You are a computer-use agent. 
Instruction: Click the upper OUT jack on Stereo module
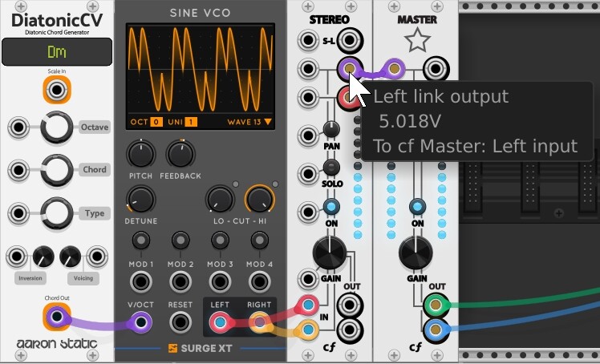coord(350,305)
